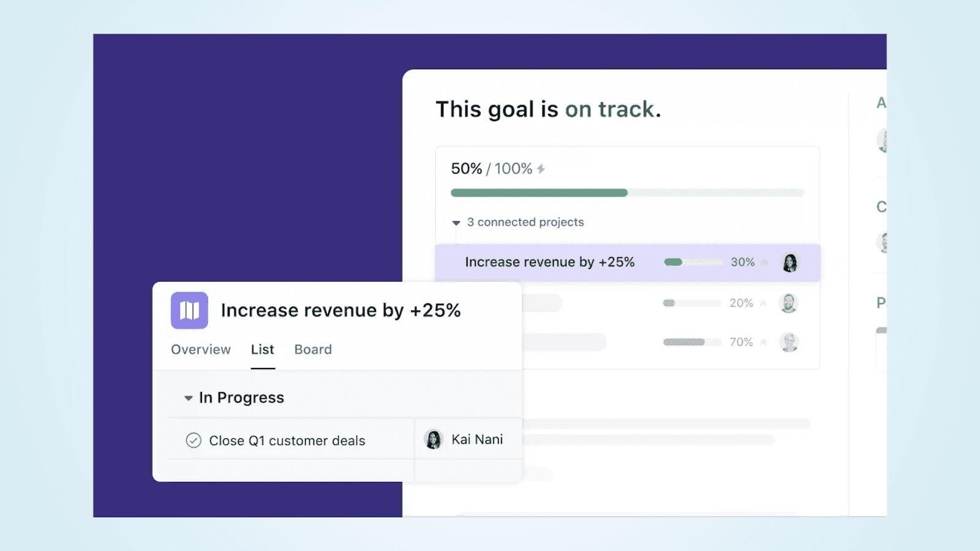Viewport: 980px width, 551px height.
Task: Click Kai Nani's avatar on the task row
Action: click(434, 439)
